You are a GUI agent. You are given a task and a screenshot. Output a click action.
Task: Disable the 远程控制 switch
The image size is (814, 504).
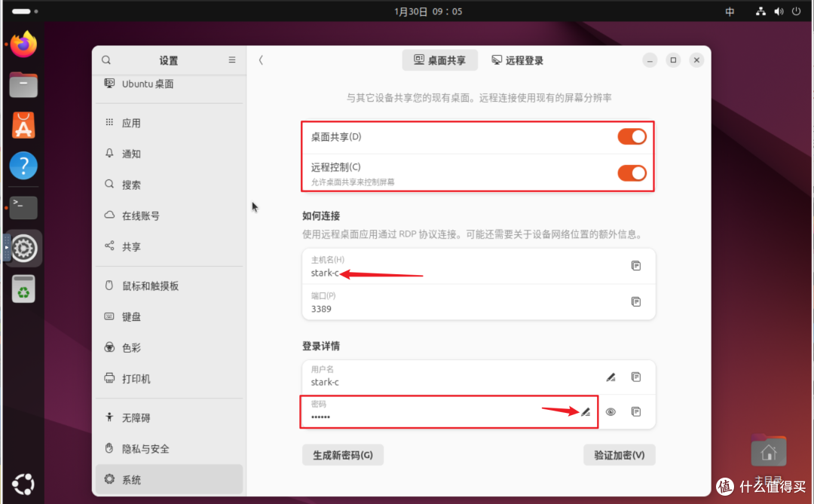[x=632, y=173]
